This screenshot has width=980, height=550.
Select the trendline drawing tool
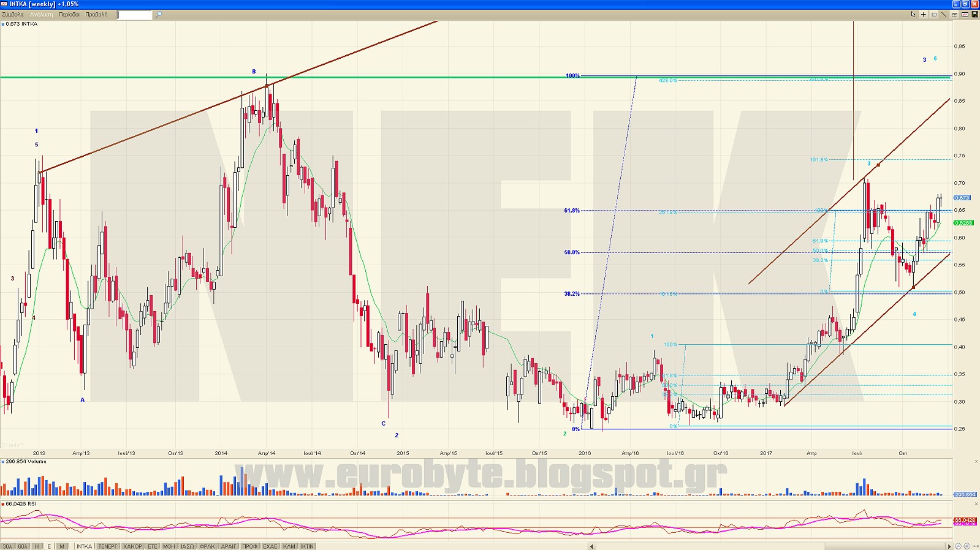pyautogui.click(x=944, y=14)
